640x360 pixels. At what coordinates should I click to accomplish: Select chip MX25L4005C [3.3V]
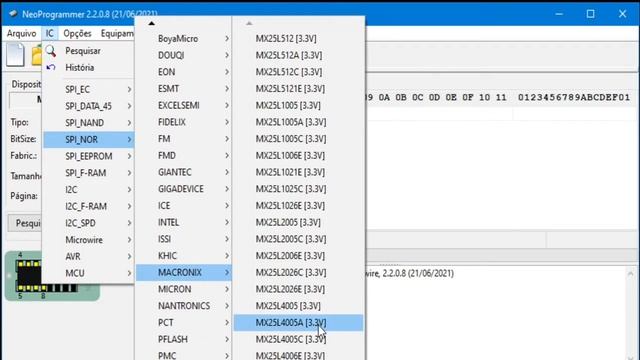[298, 340]
